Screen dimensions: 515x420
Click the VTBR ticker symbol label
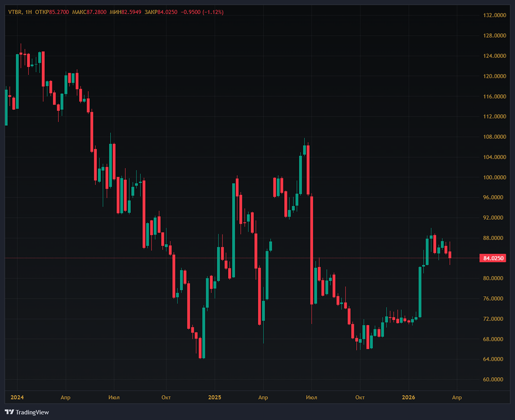tap(15, 12)
